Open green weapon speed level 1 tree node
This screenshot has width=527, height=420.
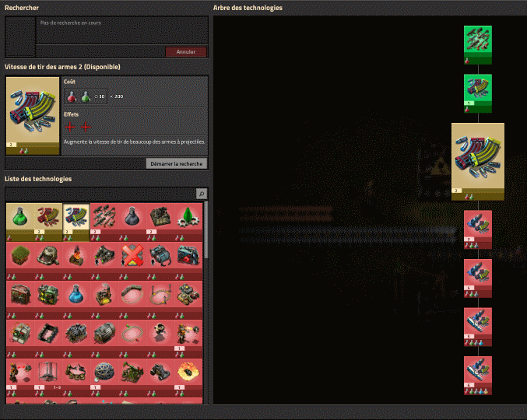478,93
